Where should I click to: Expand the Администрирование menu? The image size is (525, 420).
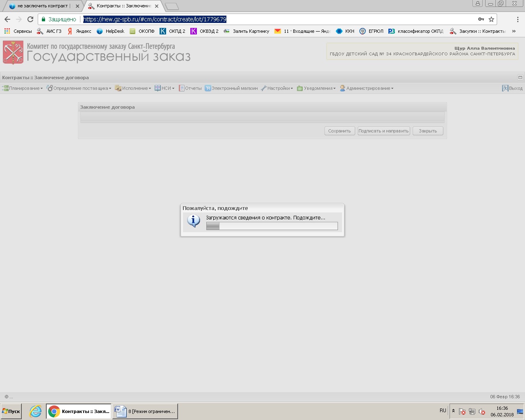366,88
